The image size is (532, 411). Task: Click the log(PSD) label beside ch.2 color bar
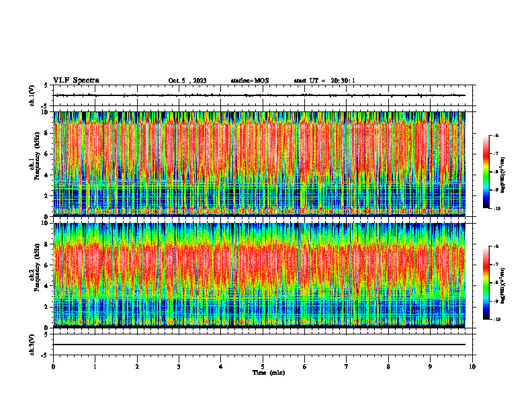click(x=503, y=286)
